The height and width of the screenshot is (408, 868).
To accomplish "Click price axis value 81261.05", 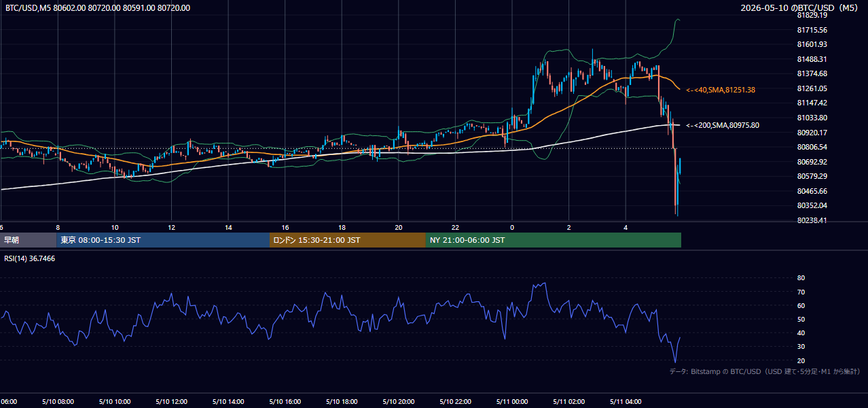I will [x=812, y=88].
